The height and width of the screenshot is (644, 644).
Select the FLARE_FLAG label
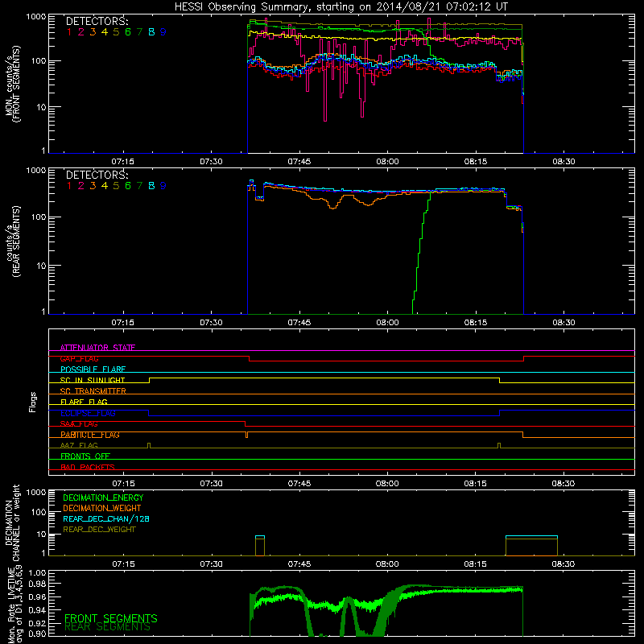(x=84, y=402)
